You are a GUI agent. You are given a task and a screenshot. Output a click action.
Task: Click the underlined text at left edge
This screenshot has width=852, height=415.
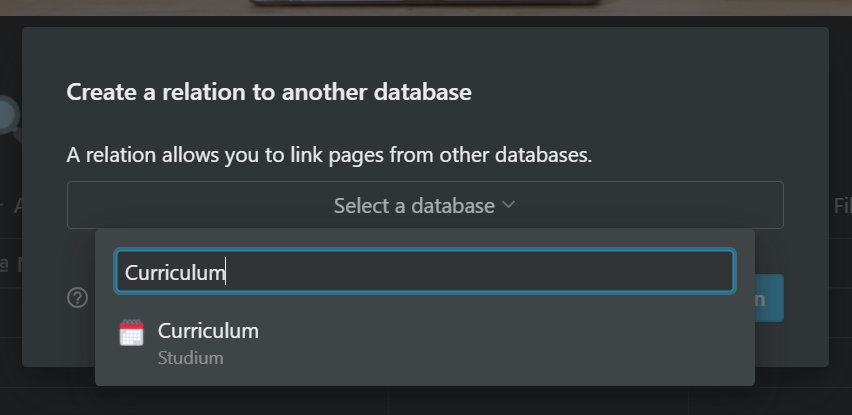pos(4,264)
